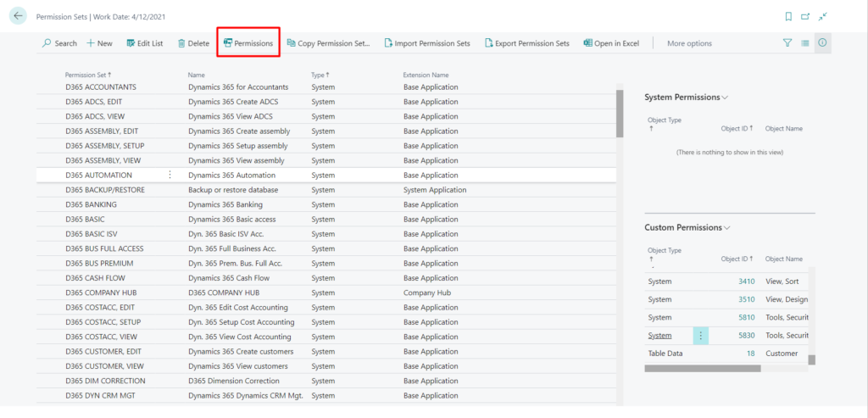This screenshot has height=418, width=868.
Task: Select D365 CASH FLOW row
Action: pos(326,278)
